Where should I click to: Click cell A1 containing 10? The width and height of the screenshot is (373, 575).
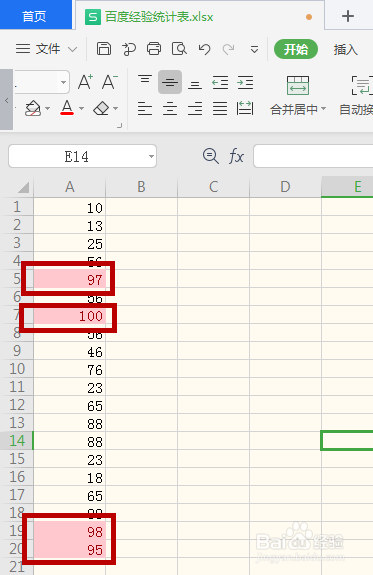[x=70, y=208]
